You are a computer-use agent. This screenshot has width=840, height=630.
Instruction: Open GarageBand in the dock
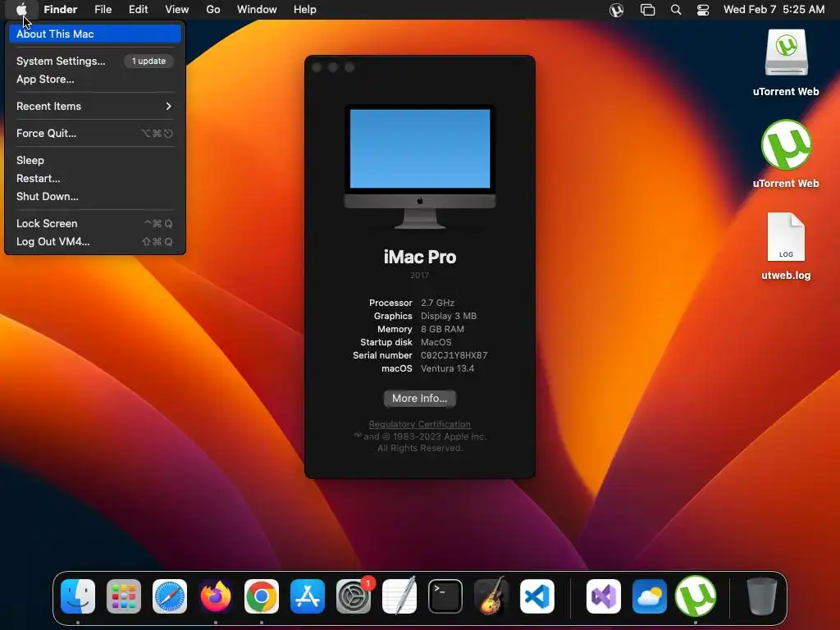click(491, 596)
